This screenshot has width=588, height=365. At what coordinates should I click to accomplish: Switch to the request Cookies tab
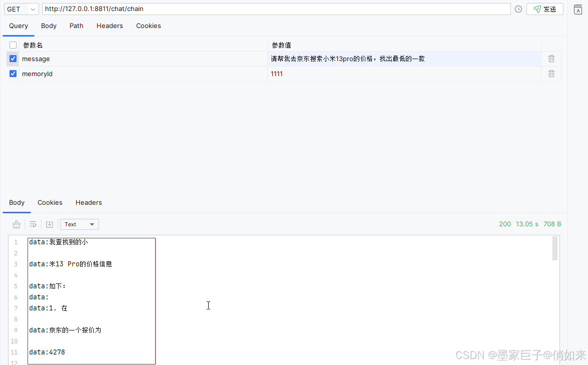(x=149, y=26)
